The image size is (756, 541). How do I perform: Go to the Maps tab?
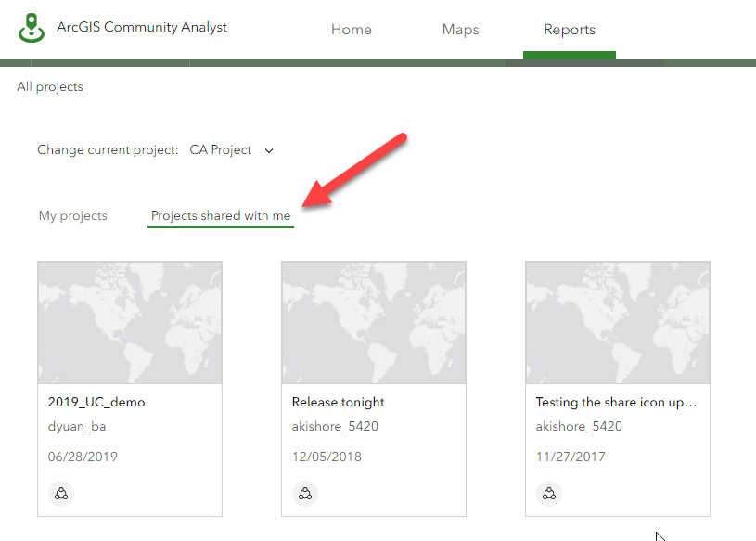[460, 30]
